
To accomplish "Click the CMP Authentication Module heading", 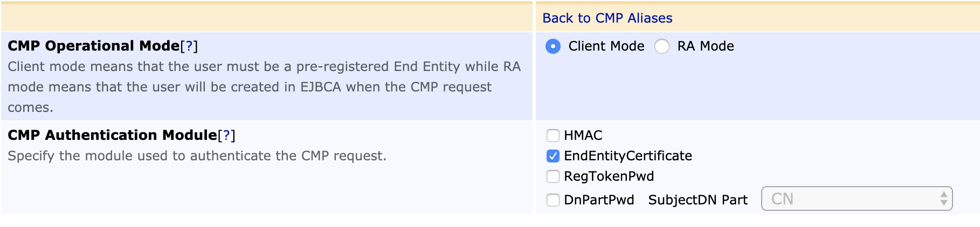I will tap(112, 136).
